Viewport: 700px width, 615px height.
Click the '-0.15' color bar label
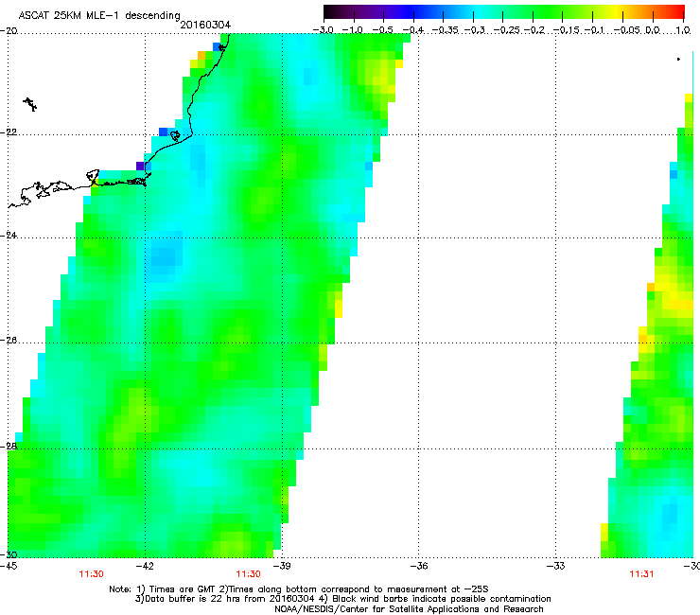566,30
